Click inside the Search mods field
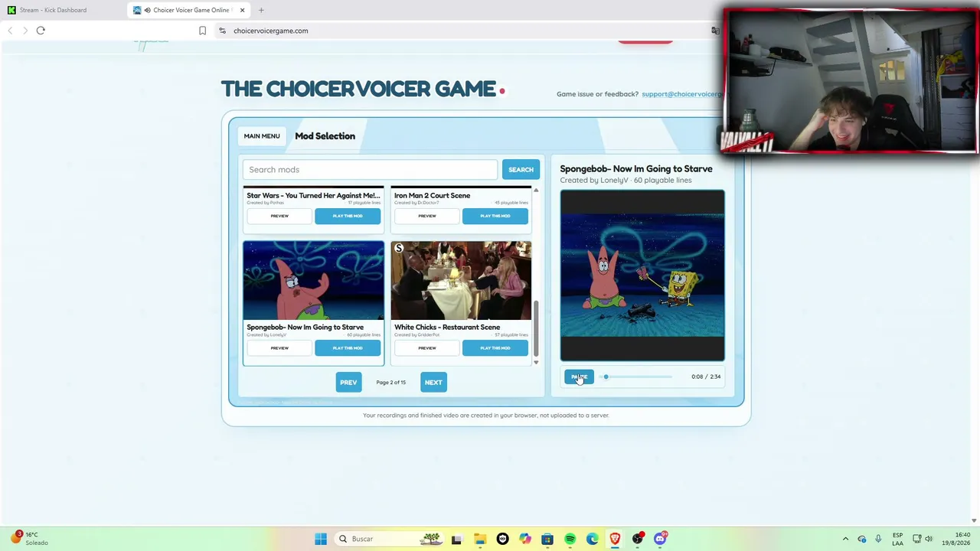Image resolution: width=980 pixels, height=551 pixels. pos(370,170)
